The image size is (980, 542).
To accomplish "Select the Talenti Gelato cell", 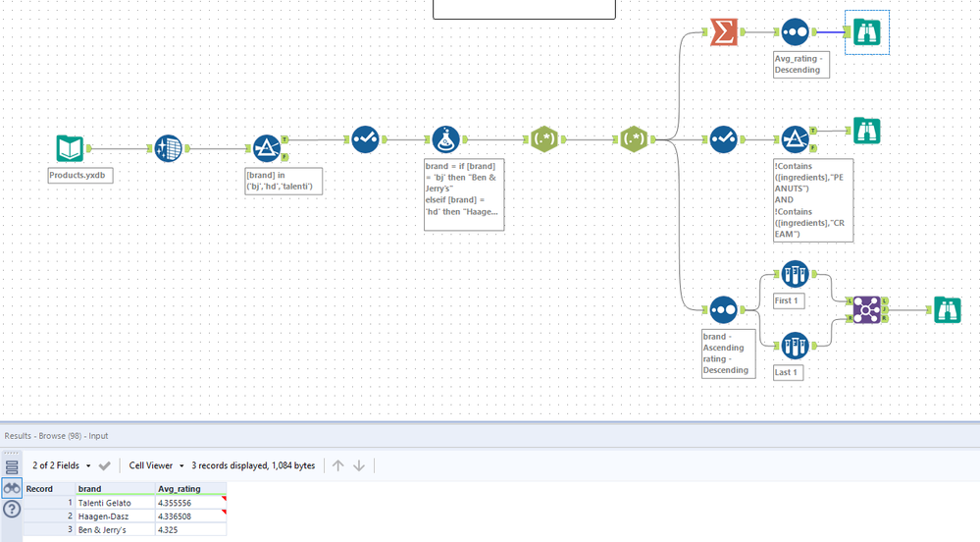I will point(116,503).
